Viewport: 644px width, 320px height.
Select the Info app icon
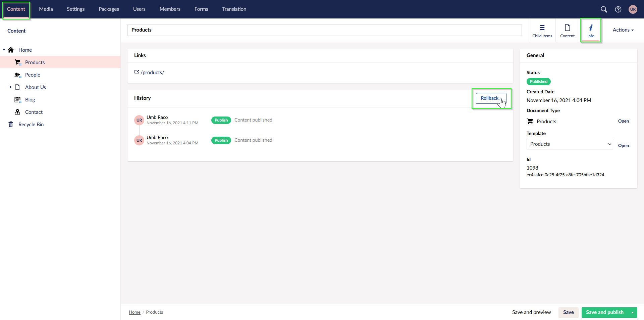[x=591, y=30]
